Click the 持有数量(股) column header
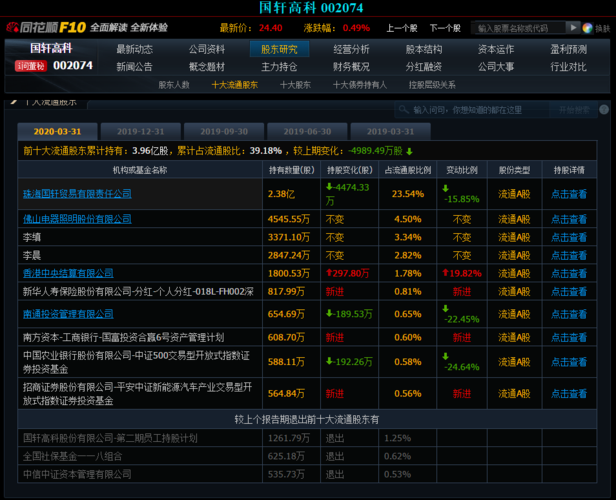 click(292, 170)
